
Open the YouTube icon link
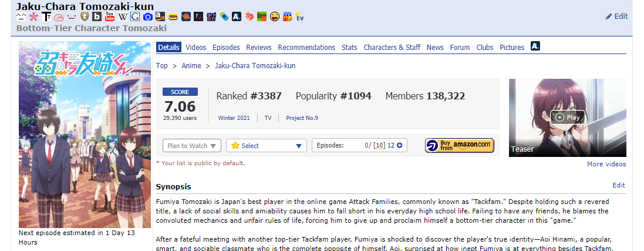pyautogui.click(x=110, y=17)
